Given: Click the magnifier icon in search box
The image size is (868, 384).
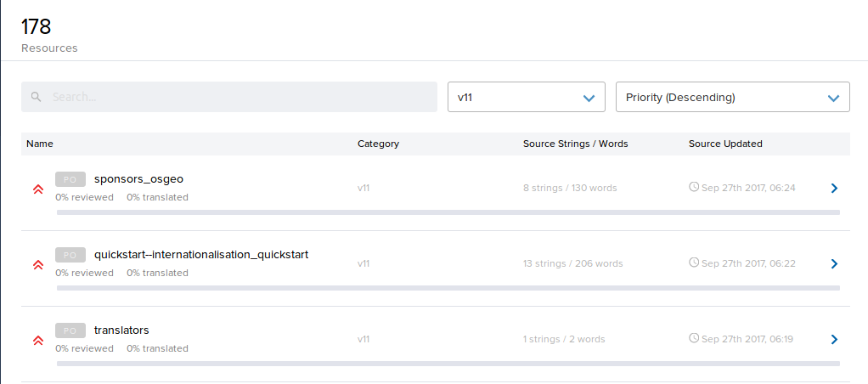Looking at the screenshot, I should click(x=37, y=97).
